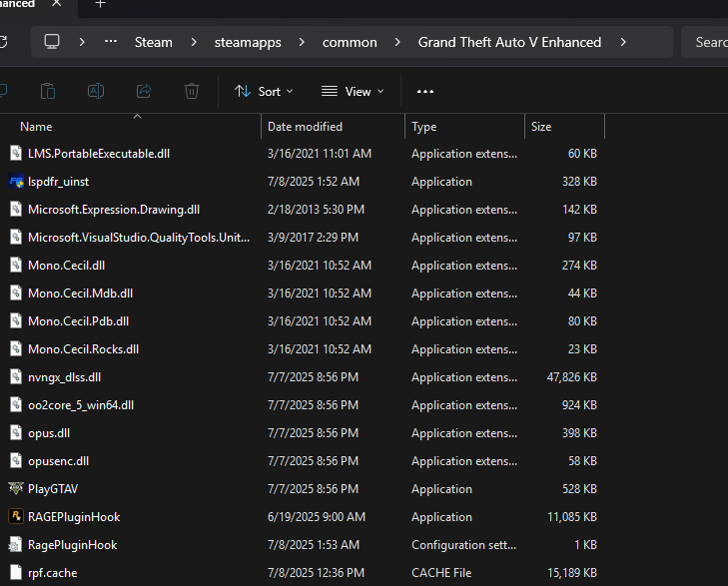Viewport: 728px width, 586px height.
Task: Expand hidden path ellipsis in address bar
Action: point(112,42)
